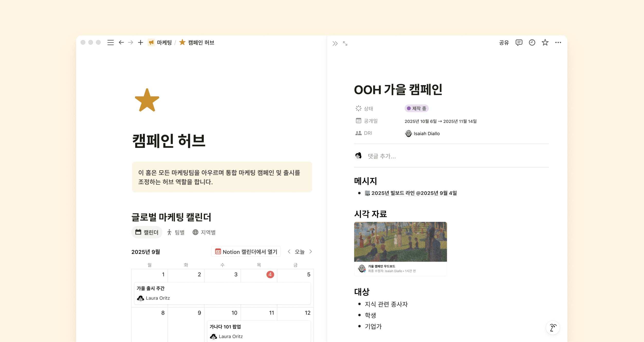Viewport: 644px width, 342px height.
Task: Go to previous month chevron
Action: tap(289, 252)
